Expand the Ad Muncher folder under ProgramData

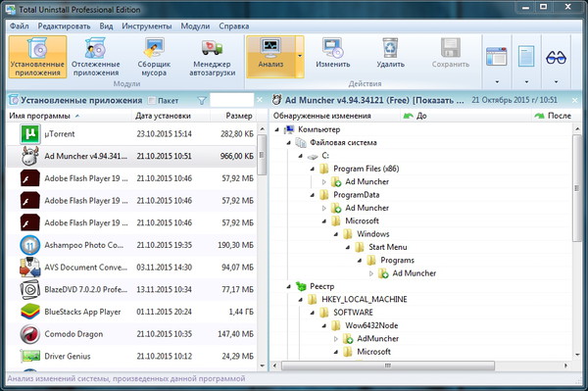324,208
